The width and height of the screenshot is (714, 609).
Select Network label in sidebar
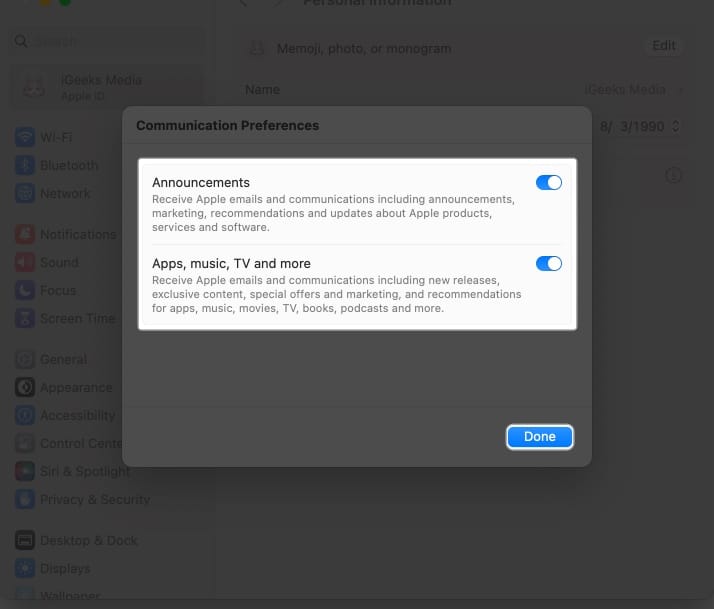65,193
